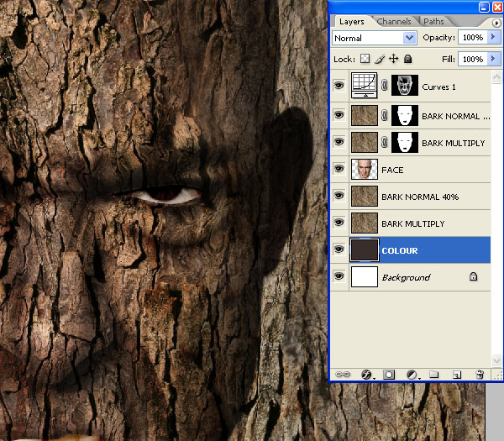The width and height of the screenshot is (504, 441).
Task: Open the layer style fx menu
Action: [x=366, y=374]
